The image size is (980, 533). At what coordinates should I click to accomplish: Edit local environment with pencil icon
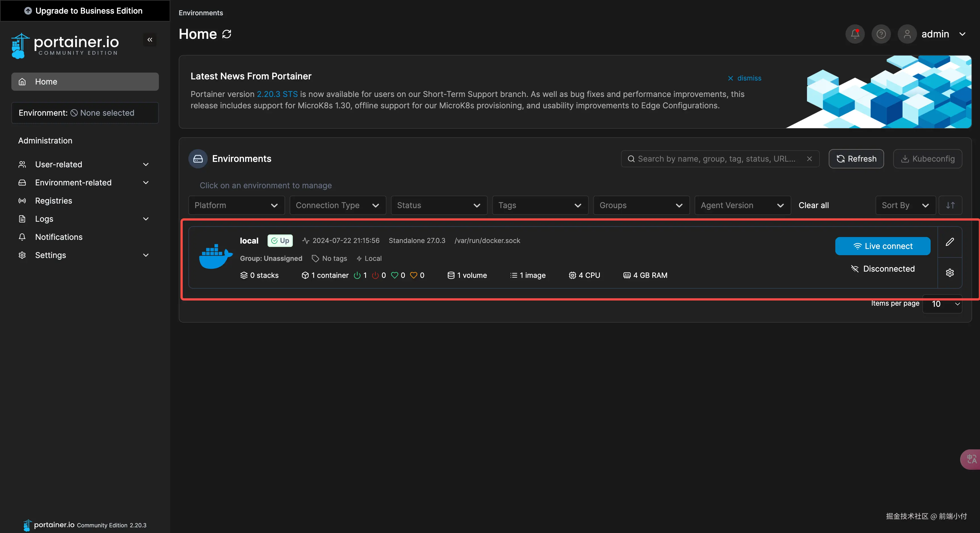[950, 242]
